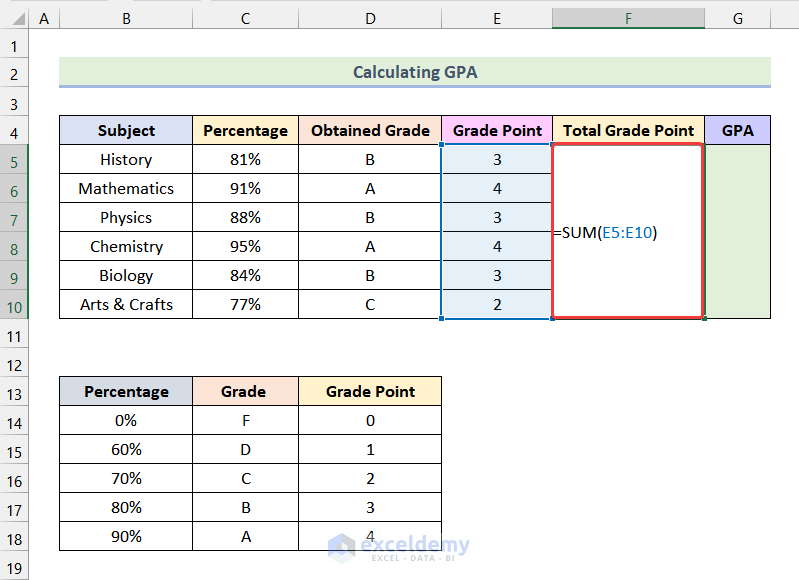Select Chemistry's 95% percentage cell

[x=245, y=247]
